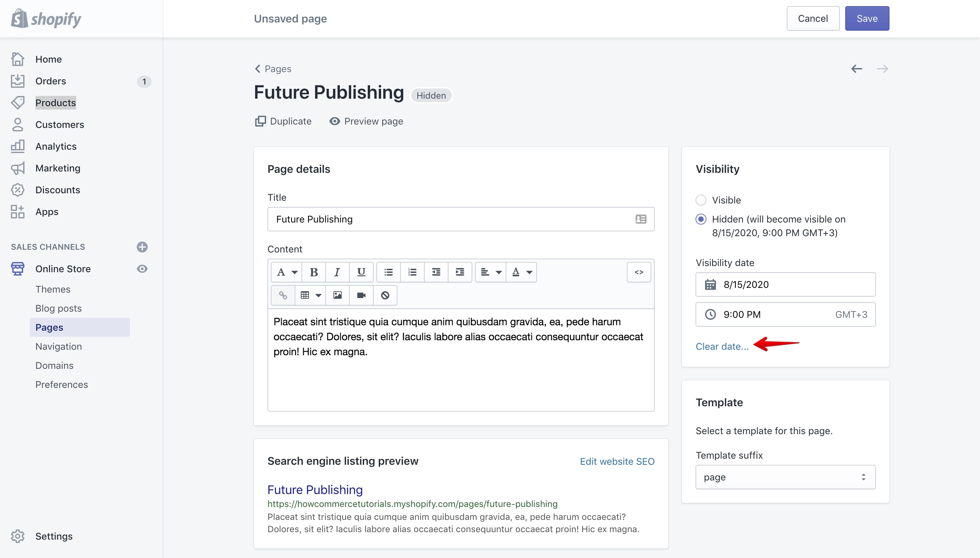Open the insert table dropdown

tap(310, 295)
